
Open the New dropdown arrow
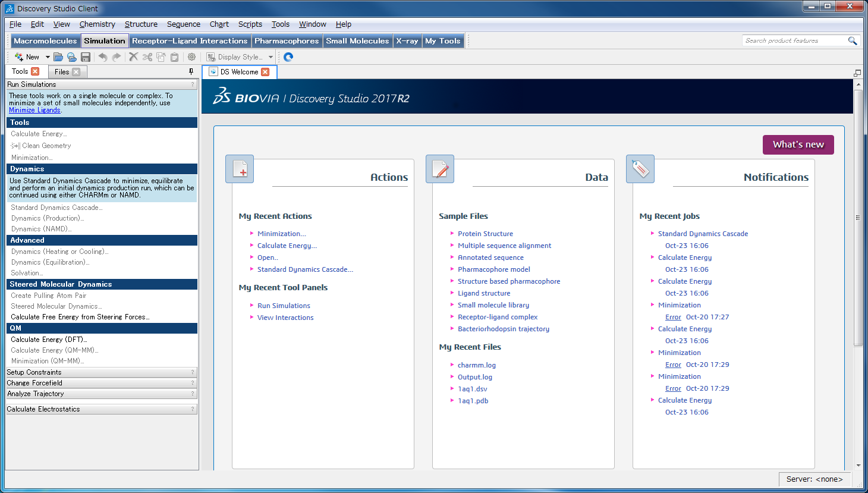point(48,57)
